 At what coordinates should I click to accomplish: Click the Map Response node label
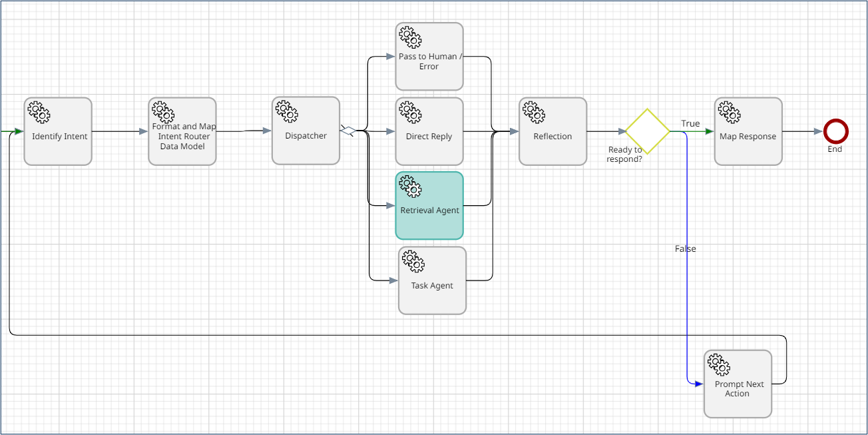[748, 137]
